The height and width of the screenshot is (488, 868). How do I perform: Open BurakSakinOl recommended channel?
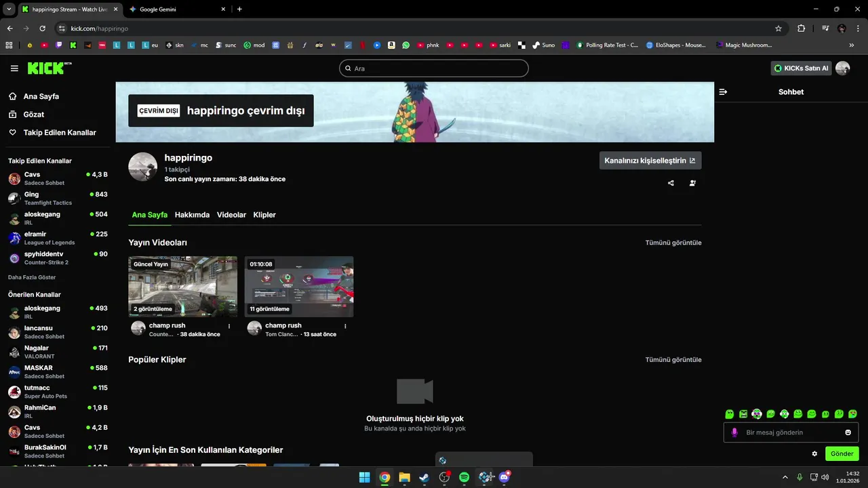[x=58, y=451]
